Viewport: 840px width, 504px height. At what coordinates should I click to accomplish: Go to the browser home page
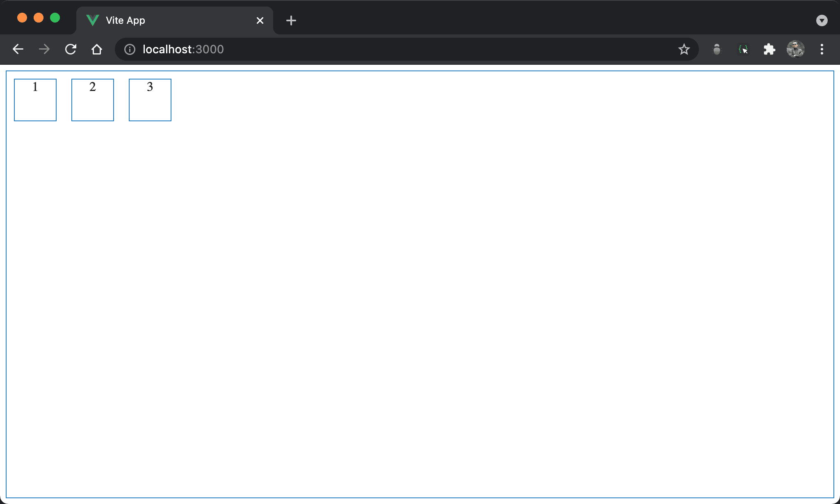point(97,49)
